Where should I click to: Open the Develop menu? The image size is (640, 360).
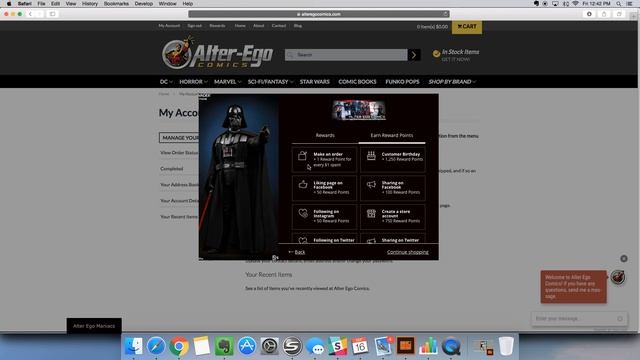click(144, 4)
